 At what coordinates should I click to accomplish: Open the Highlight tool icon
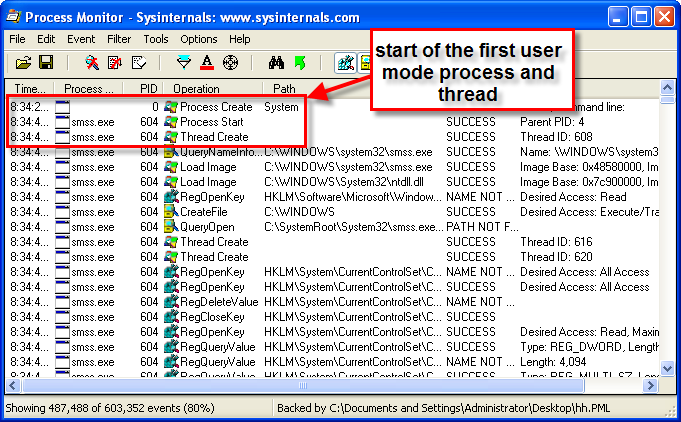pos(206,63)
